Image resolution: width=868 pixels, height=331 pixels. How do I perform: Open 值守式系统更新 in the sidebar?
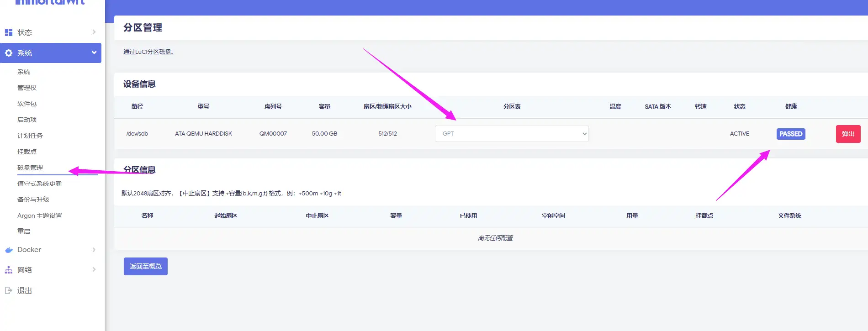pos(40,184)
